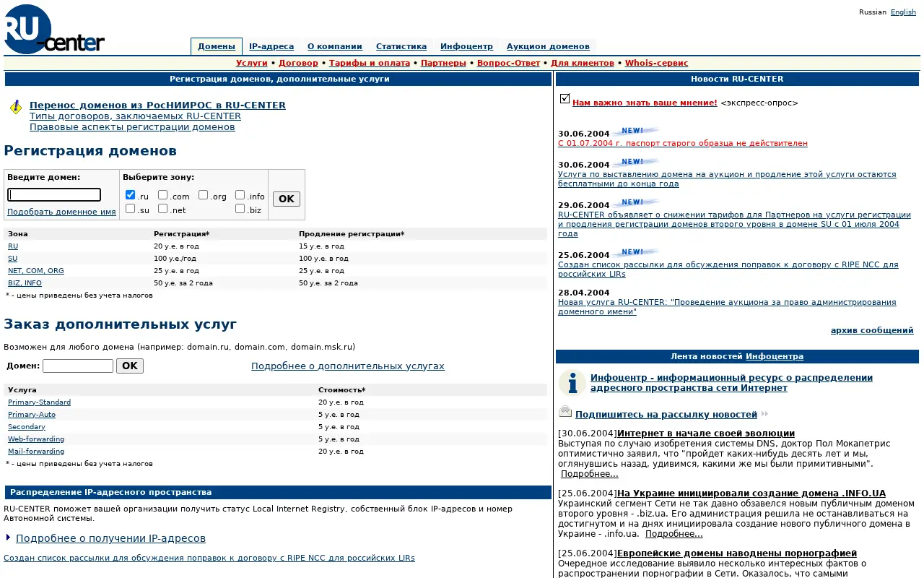Open Интернет в начале своей эволюции article
The height and width of the screenshot is (578, 924).
[706, 433]
